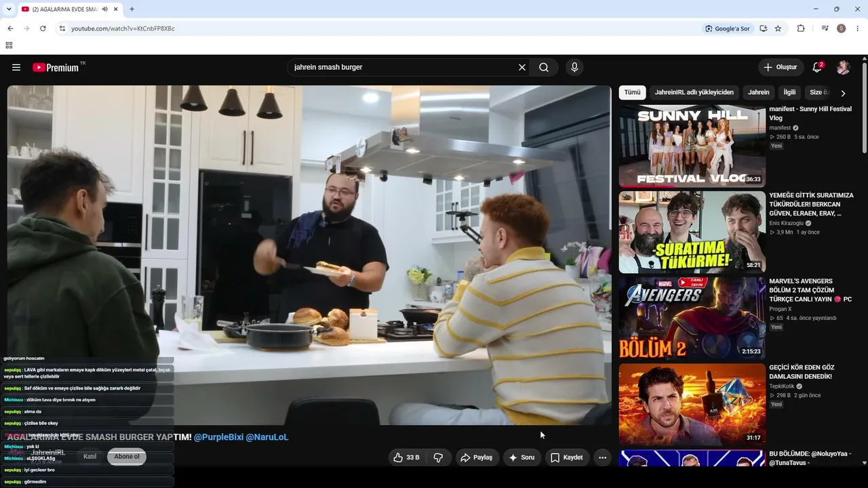Image resolution: width=868 pixels, height=488 pixels.
Task: Start voice search with the microphone
Action: [574, 67]
